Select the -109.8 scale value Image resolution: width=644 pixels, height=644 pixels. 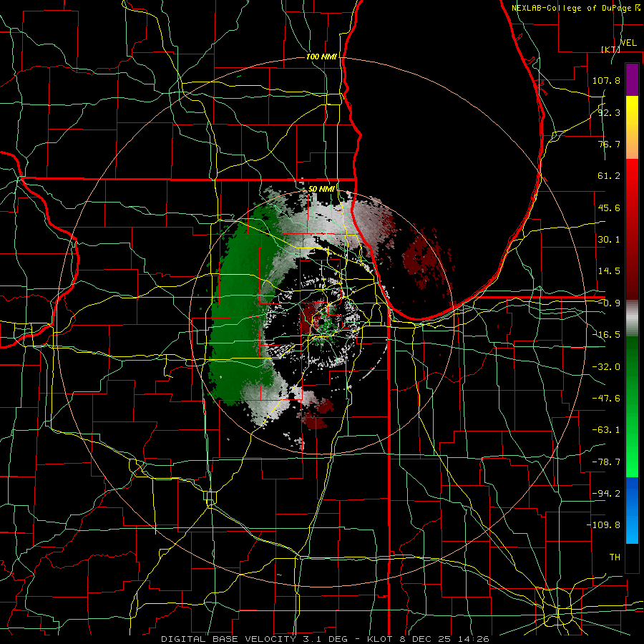pos(603,525)
